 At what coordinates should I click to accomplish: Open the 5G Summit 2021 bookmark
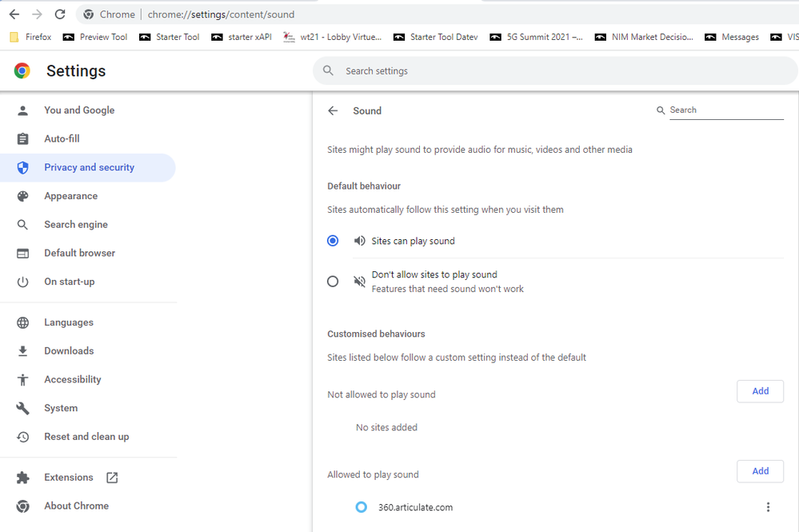point(537,37)
